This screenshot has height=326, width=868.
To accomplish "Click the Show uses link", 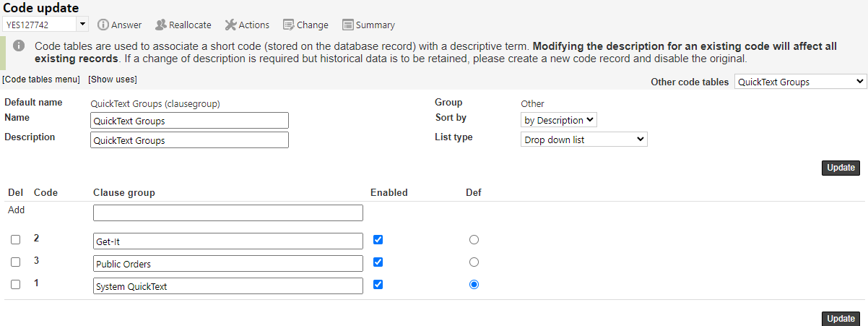I will (x=113, y=80).
